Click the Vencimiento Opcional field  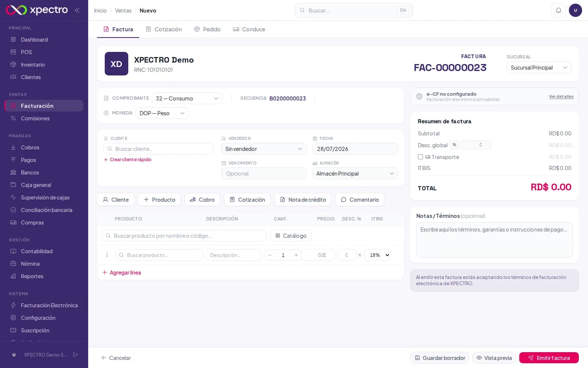[x=264, y=173]
